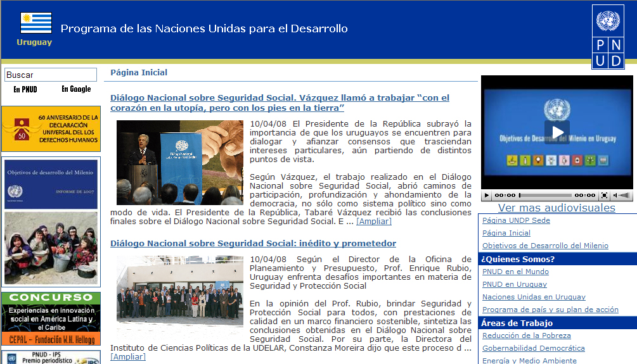Expand first article via Ampliar link
The width and height of the screenshot is (637, 364).
tap(373, 221)
